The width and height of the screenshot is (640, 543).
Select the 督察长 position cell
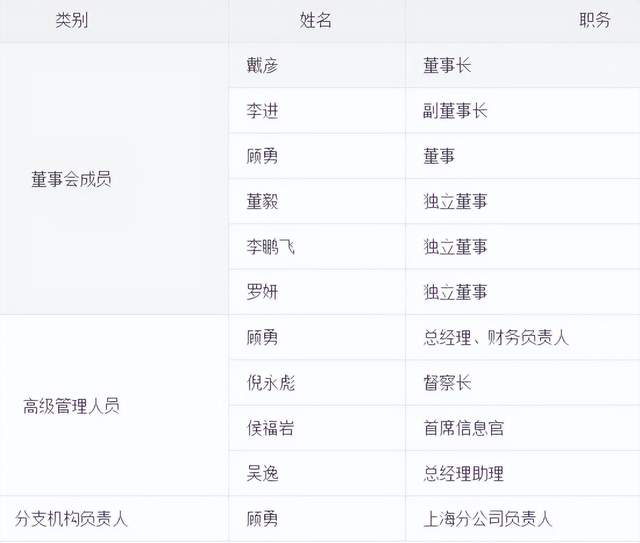click(x=447, y=383)
